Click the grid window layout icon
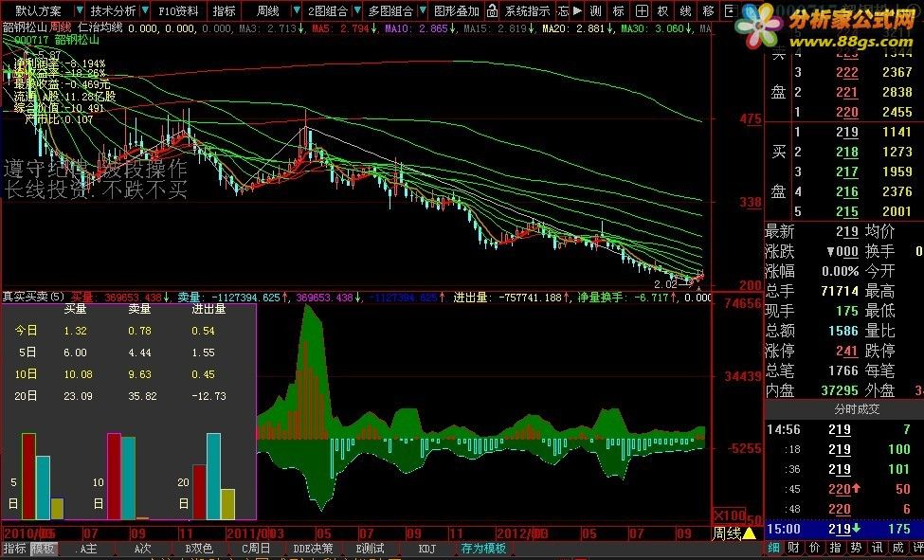Viewport: 924px width, 560px height. coord(642,10)
